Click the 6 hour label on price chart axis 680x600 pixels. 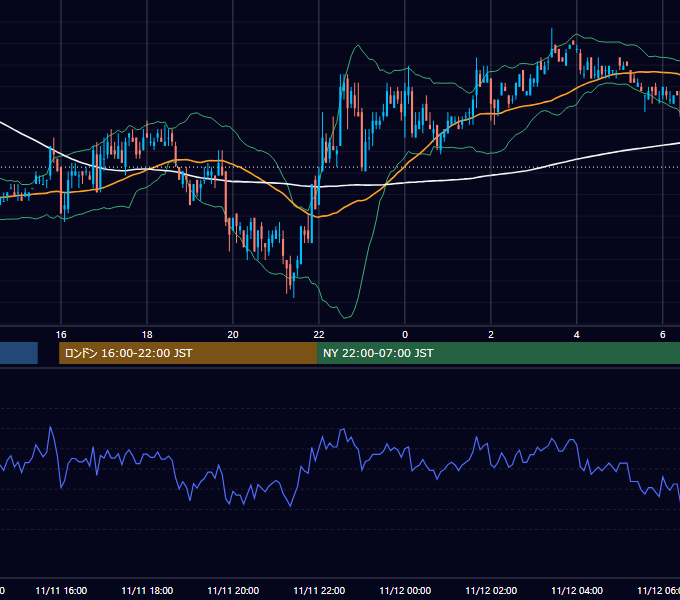pyautogui.click(x=662, y=334)
